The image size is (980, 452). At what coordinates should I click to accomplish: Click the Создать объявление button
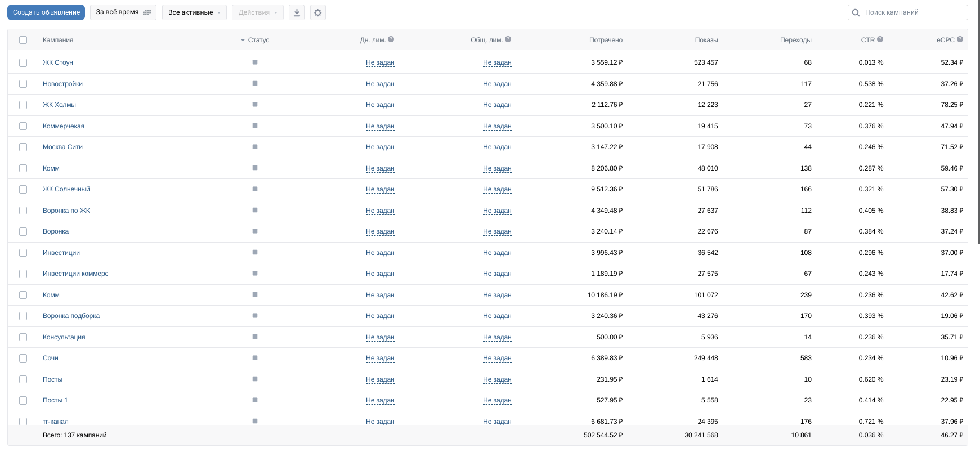click(46, 12)
